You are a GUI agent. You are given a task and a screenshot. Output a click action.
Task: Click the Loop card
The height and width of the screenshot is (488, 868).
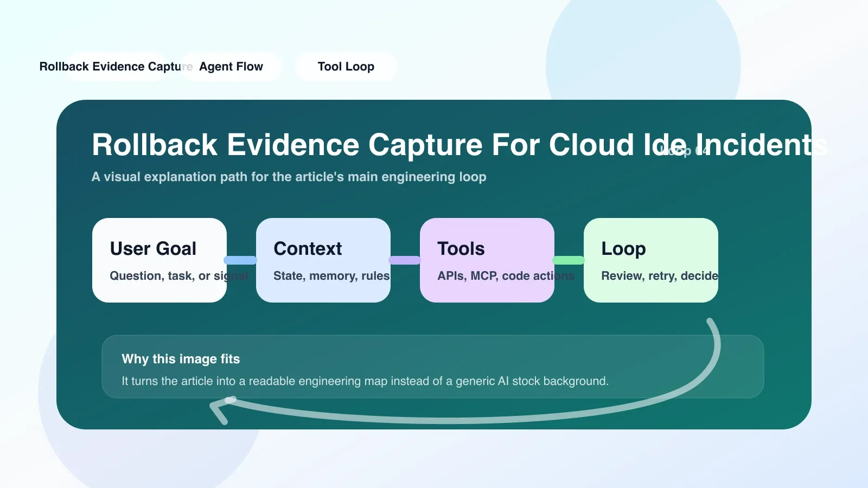pyautogui.click(x=651, y=260)
